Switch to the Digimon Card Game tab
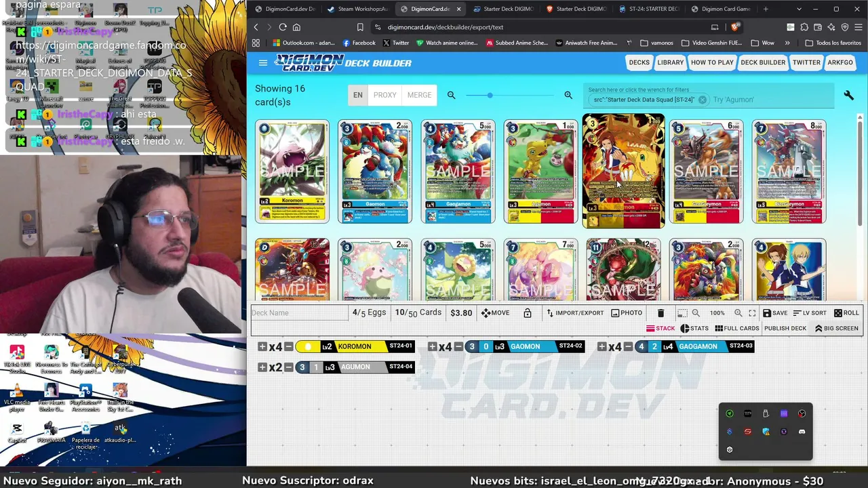 pos(721,9)
